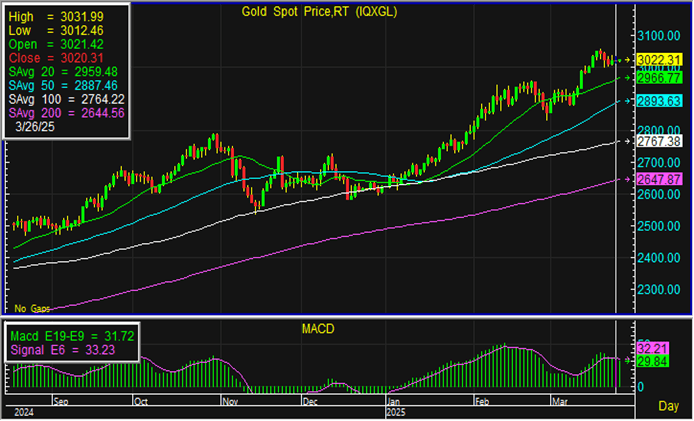Viewport: 694px width, 421px height.
Task: Click the cyan 2893.63 average price tag
Action: 661,101
